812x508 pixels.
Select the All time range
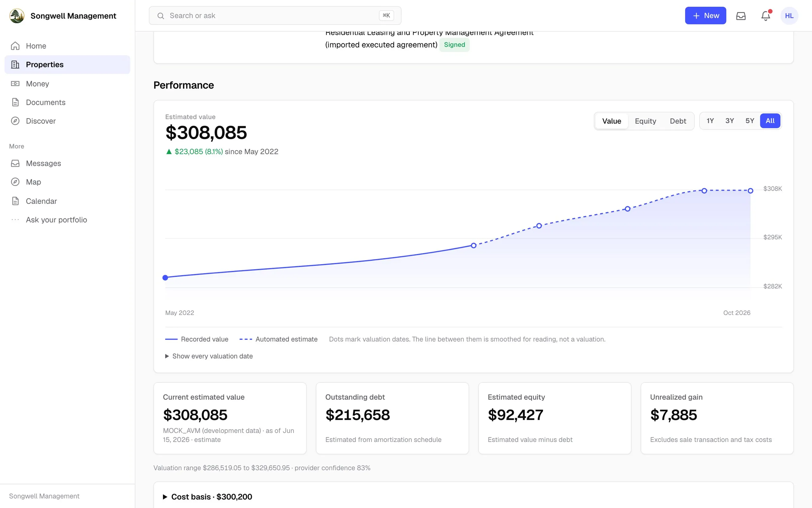coord(770,121)
